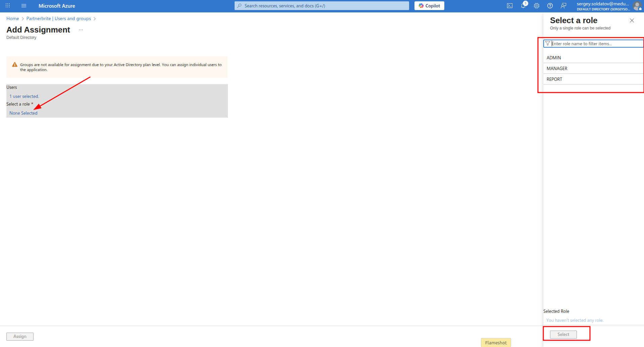Viewport: 644px width, 347px height.
Task: Choose the MANAGER role
Action: tap(593, 68)
